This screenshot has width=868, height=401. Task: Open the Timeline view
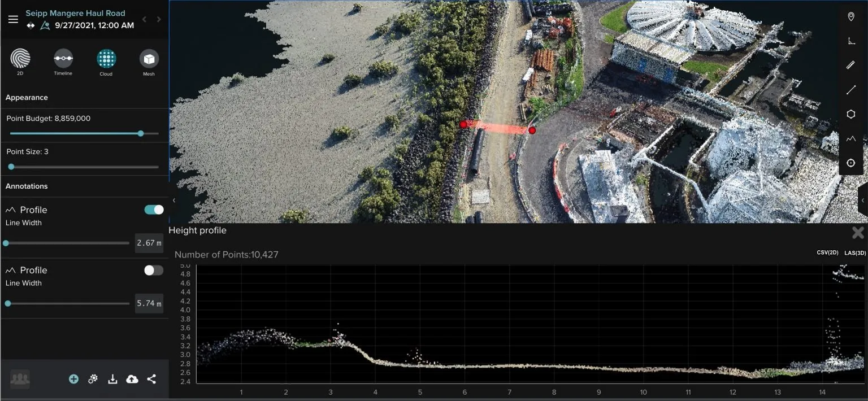click(x=63, y=59)
